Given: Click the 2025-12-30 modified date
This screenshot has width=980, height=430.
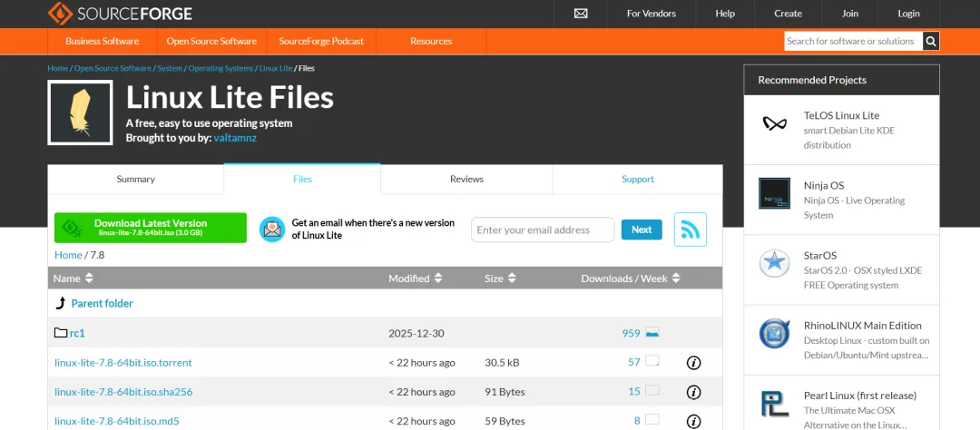Looking at the screenshot, I should 416,333.
